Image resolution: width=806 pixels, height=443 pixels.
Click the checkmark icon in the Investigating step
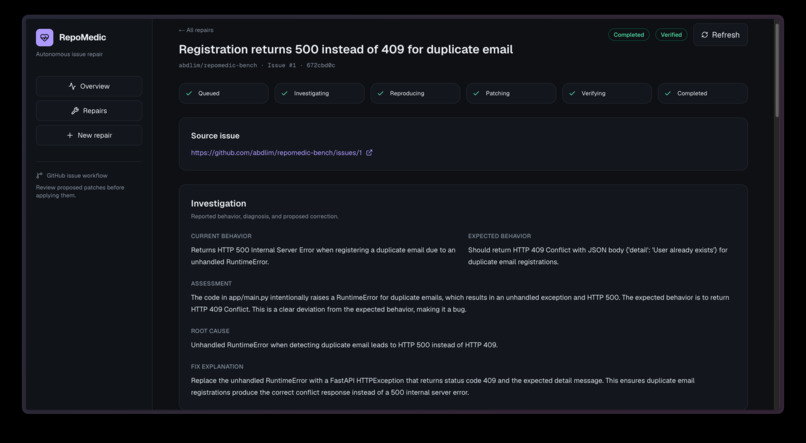pyautogui.click(x=284, y=94)
